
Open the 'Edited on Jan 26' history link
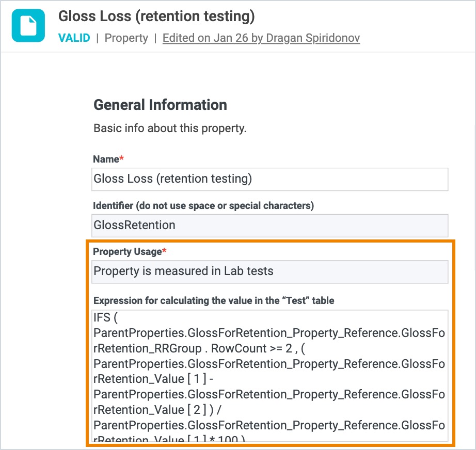tap(261, 38)
